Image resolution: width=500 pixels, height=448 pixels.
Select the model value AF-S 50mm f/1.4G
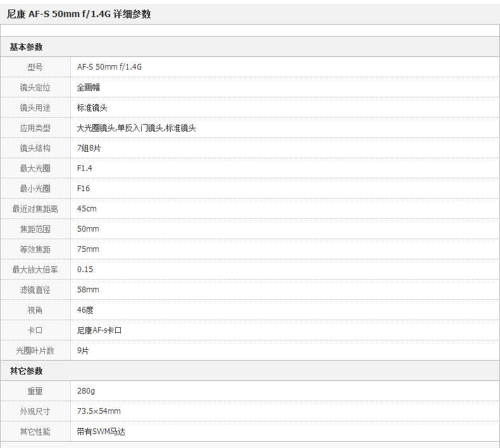pos(109,67)
